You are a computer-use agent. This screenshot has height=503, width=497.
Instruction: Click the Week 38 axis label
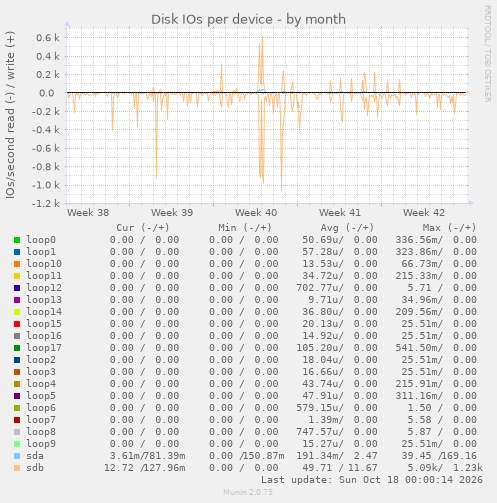point(88,213)
